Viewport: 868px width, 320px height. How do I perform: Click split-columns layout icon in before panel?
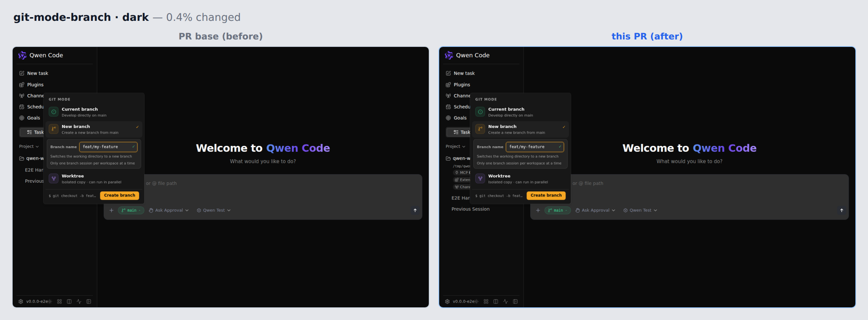[69, 301]
